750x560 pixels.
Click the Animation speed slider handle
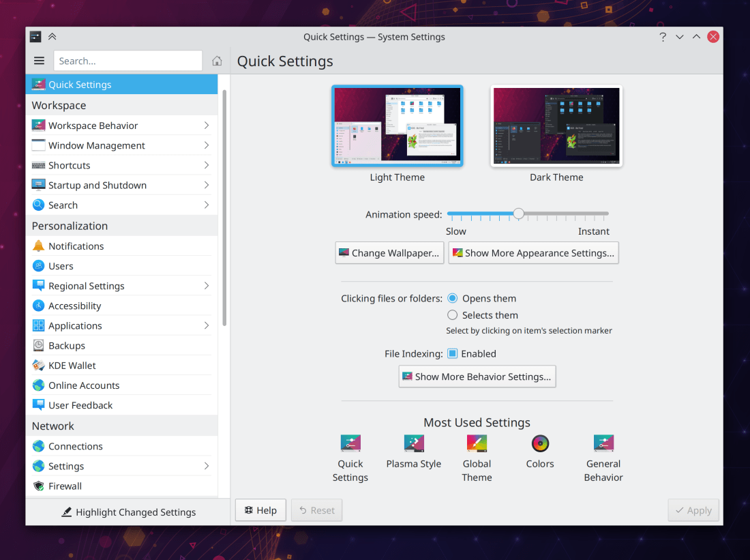(519, 214)
